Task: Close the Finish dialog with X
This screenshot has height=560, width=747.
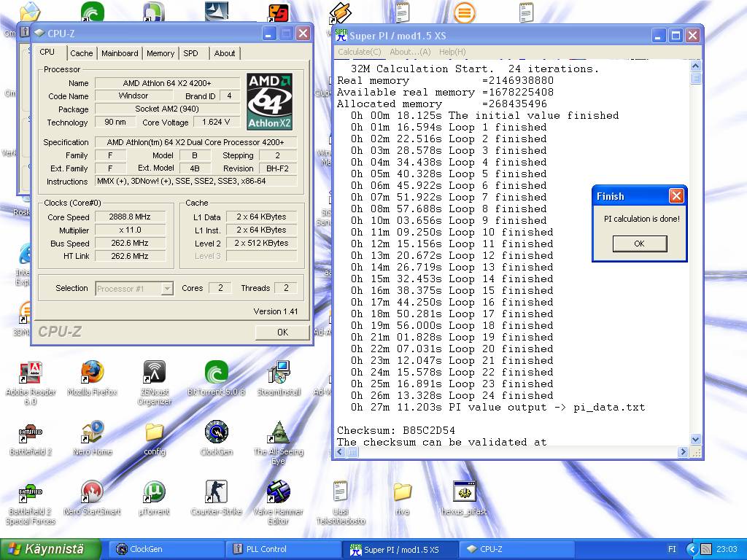Action: (676, 195)
